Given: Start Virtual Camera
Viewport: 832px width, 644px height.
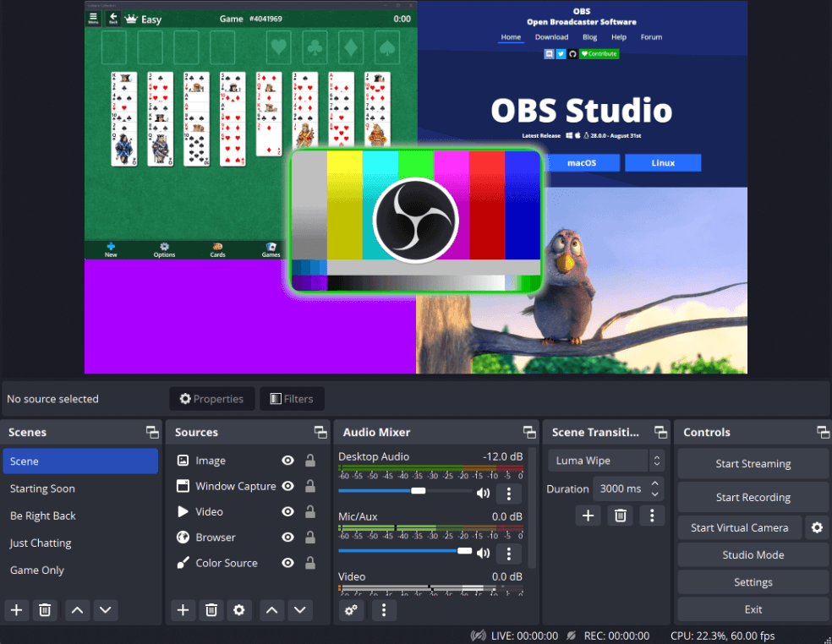Looking at the screenshot, I should point(740,527).
